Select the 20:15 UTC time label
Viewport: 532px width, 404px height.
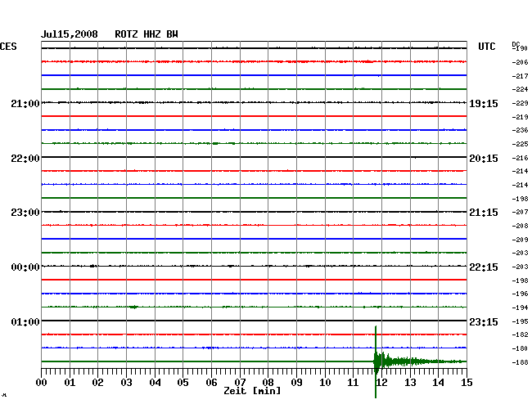484,159
